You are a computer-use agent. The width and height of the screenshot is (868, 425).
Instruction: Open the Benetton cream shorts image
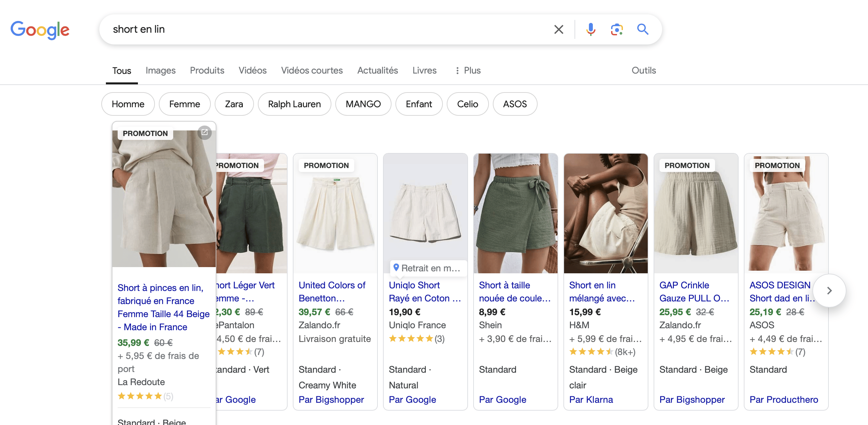click(335, 213)
